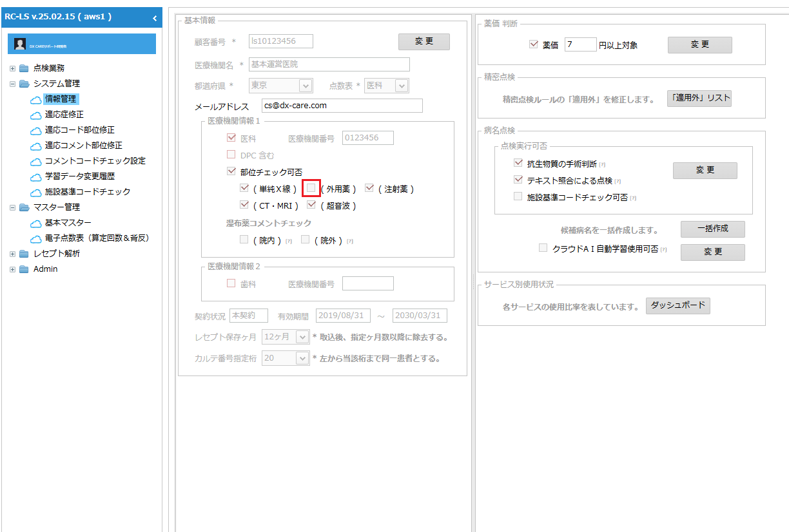
Task: Click the folder icon beside Admin
Action: [x=24, y=269]
